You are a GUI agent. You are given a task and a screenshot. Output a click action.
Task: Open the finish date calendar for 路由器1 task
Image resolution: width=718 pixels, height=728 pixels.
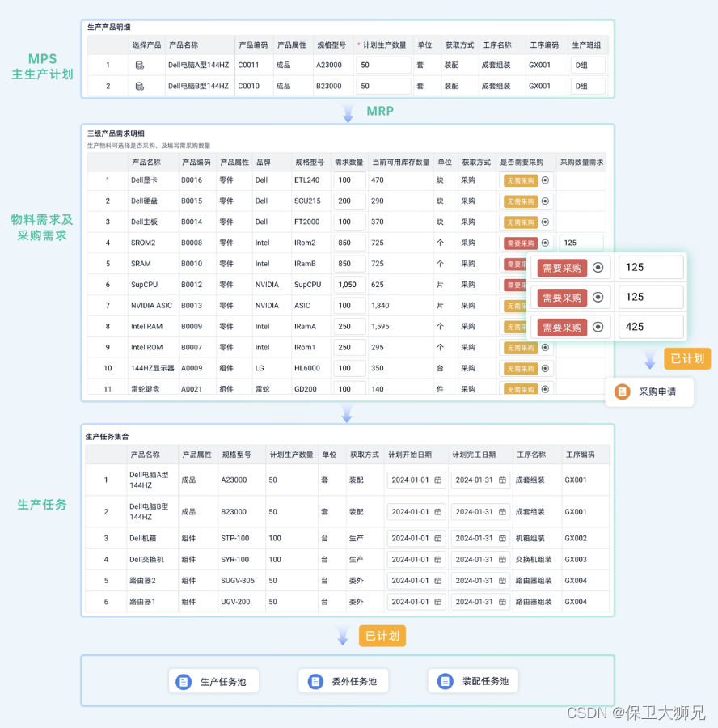coord(502,602)
